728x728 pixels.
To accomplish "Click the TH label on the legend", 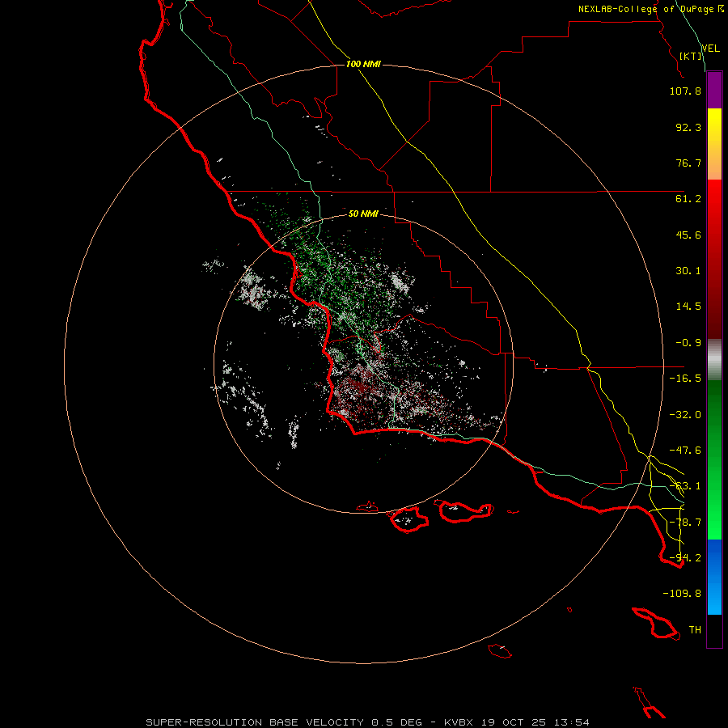I will point(695,630).
